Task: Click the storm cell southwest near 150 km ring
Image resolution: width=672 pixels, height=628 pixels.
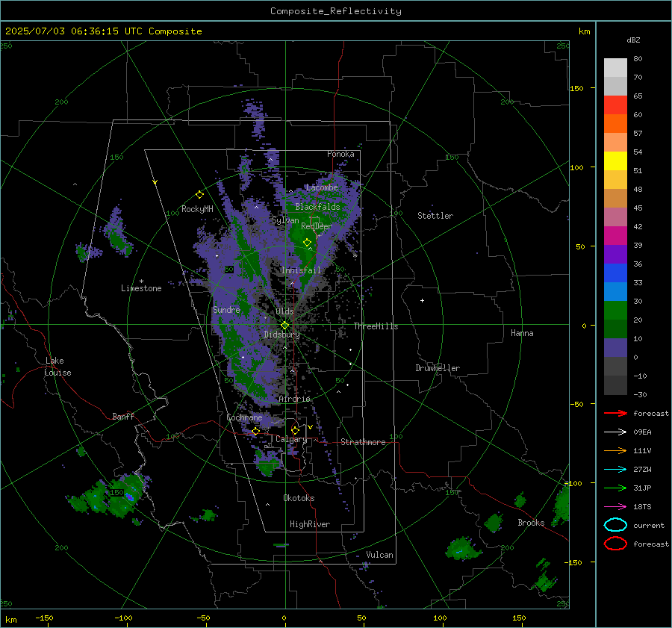Action: [x=110, y=496]
